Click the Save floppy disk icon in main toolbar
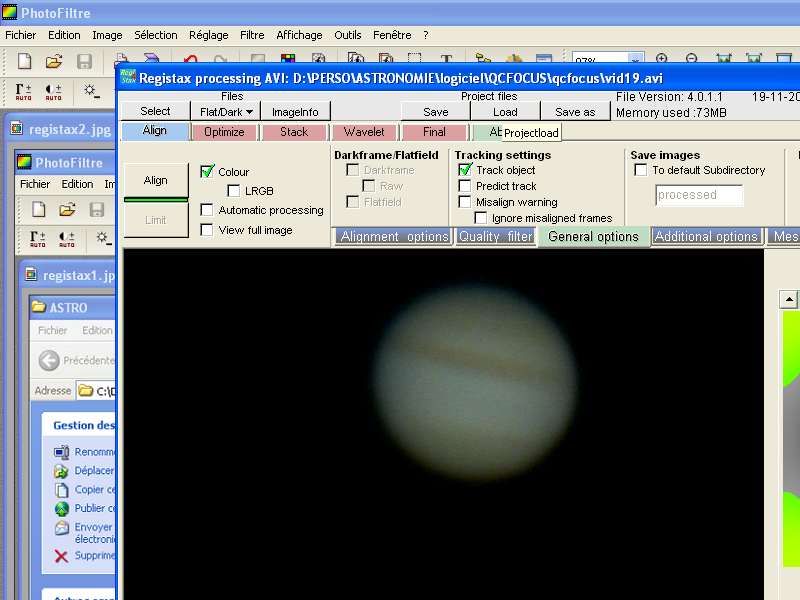This screenshot has width=800, height=600. click(84, 61)
